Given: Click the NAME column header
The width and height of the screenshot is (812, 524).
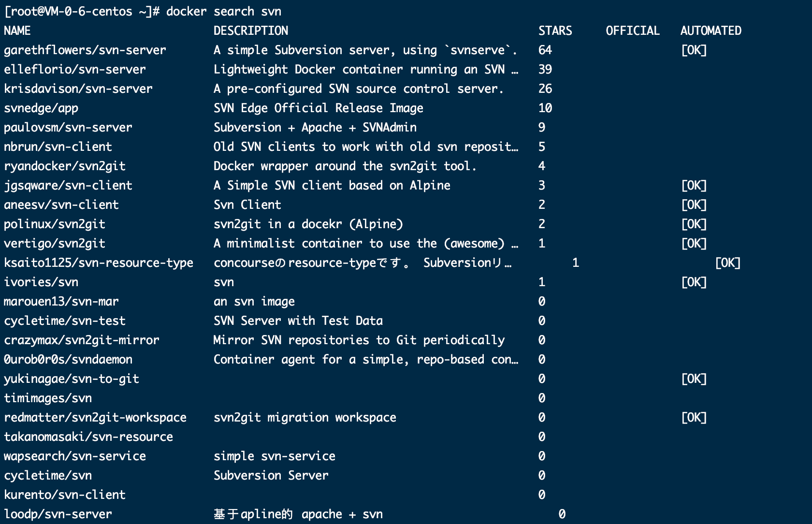Looking at the screenshot, I should [17, 31].
